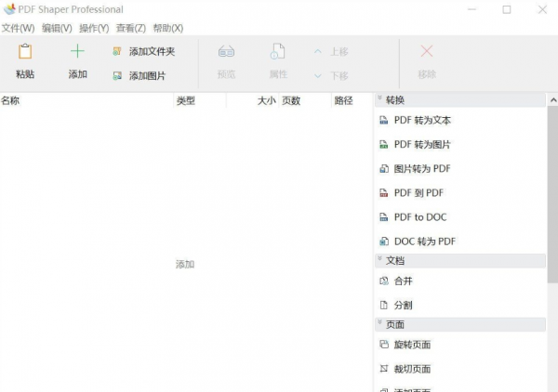Click the 合并 (Merge) icon

[383, 281]
